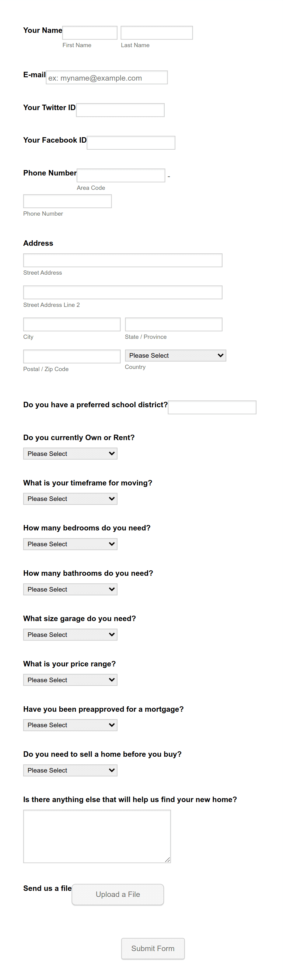Open the bathrooms needed dropdown
This screenshot has width=283, height=980.
coord(70,589)
